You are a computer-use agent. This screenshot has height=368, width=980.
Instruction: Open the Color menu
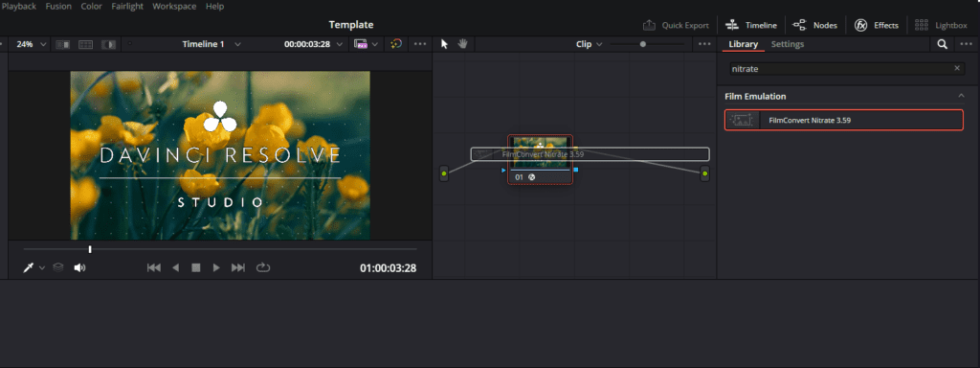[91, 7]
